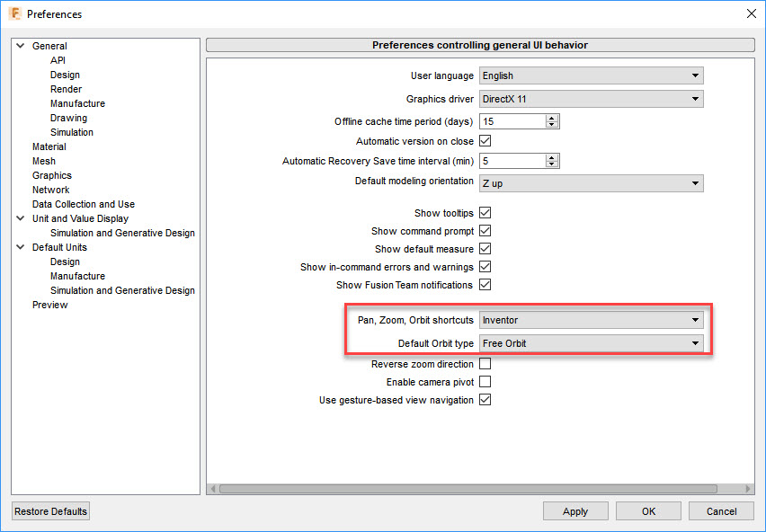Screen dimensions: 766x532
Task: Click Apply to save preferences
Action: (x=575, y=510)
